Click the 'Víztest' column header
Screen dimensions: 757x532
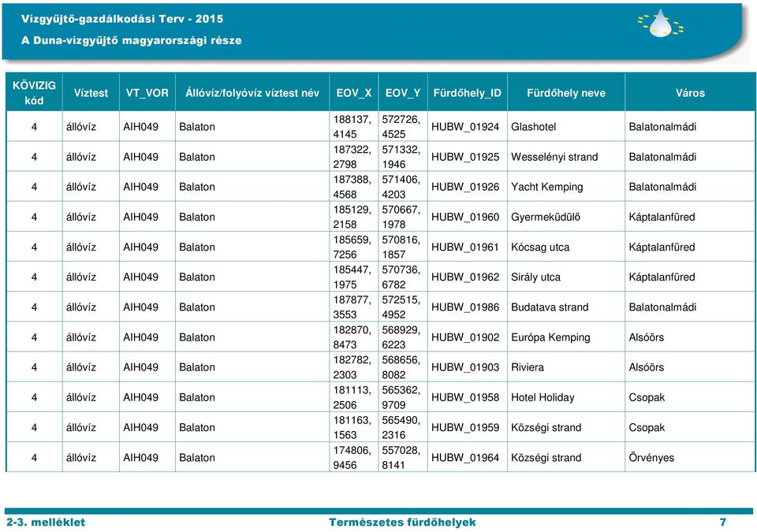[91, 93]
